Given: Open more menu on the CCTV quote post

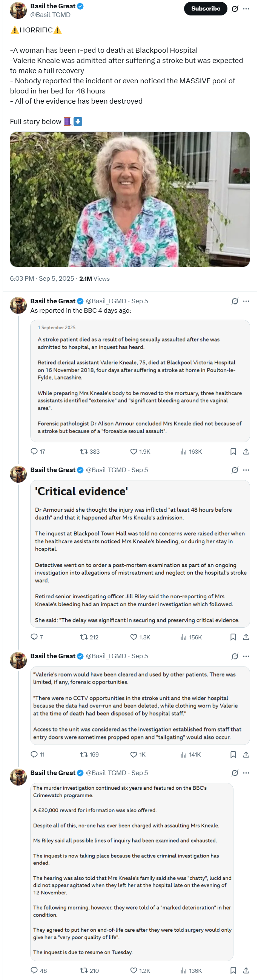Looking at the screenshot, I should [x=246, y=656].
